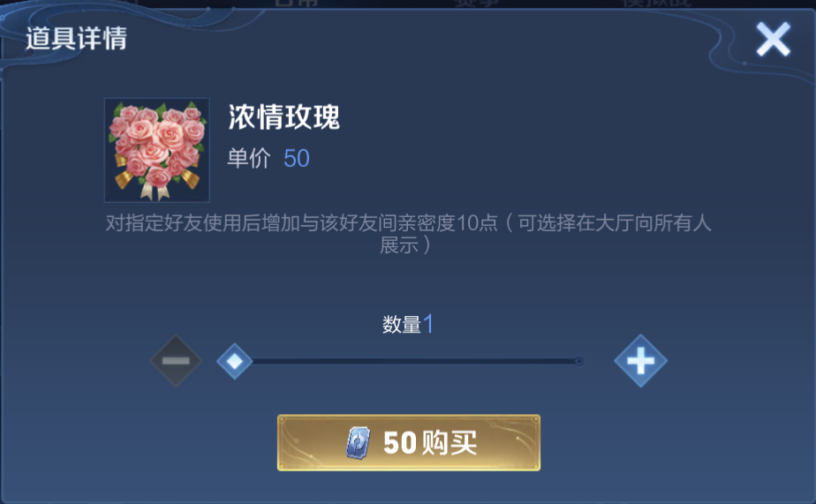Click the 购买 text on the gold button
816x504 pixels.
coord(448,443)
